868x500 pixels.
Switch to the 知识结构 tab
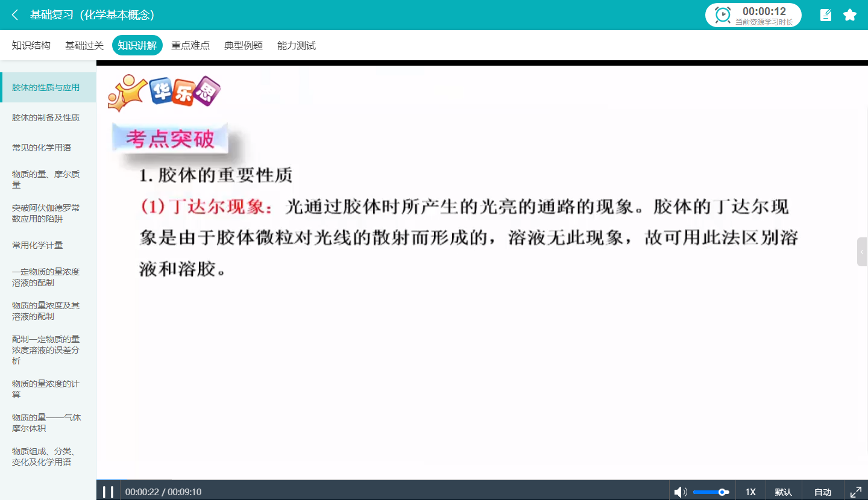pyautogui.click(x=31, y=45)
